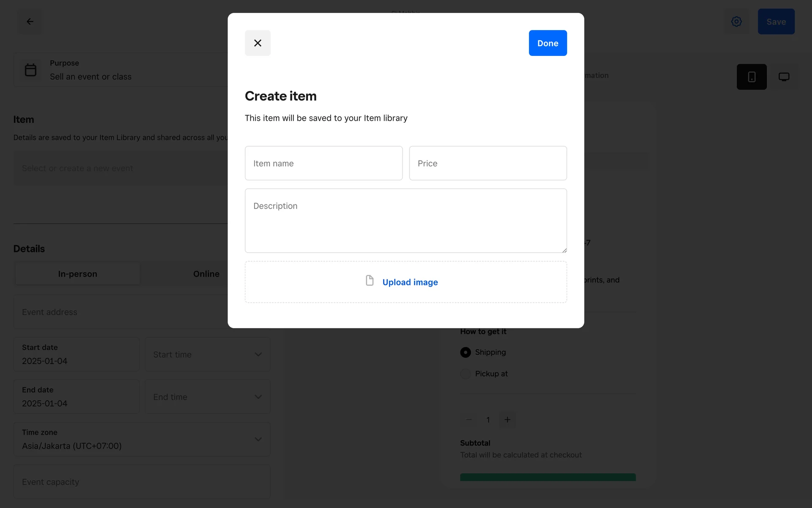
Task: Select the Pickup at radio option
Action: [465, 374]
